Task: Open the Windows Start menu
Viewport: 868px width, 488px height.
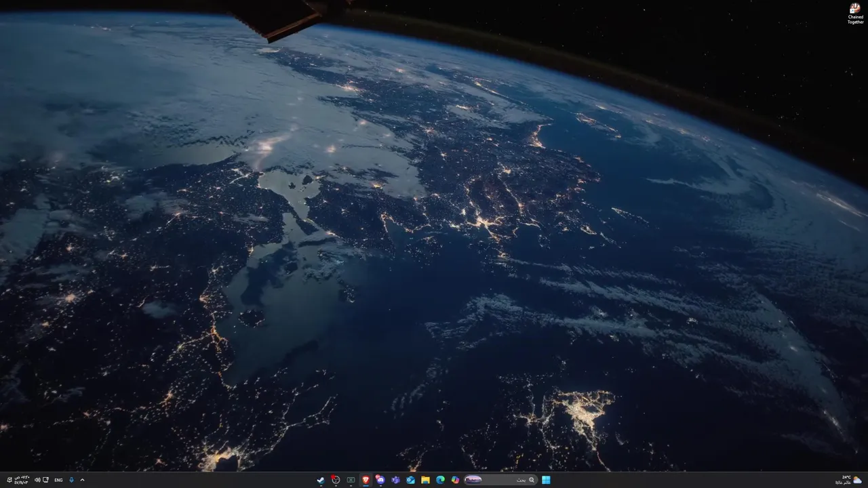Action: coord(546,480)
